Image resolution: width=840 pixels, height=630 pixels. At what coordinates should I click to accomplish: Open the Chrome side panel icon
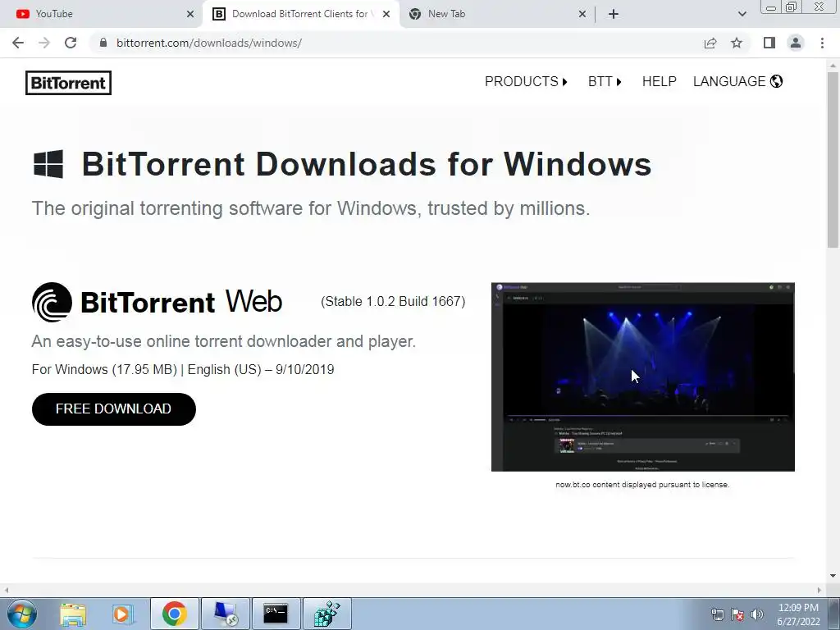pyautogui.click(x=769, y=43)
